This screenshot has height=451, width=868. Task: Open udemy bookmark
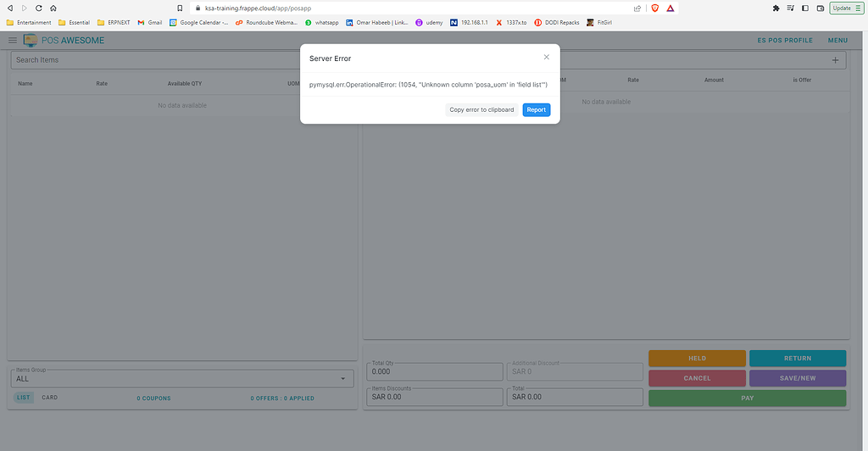coord(429,23)
